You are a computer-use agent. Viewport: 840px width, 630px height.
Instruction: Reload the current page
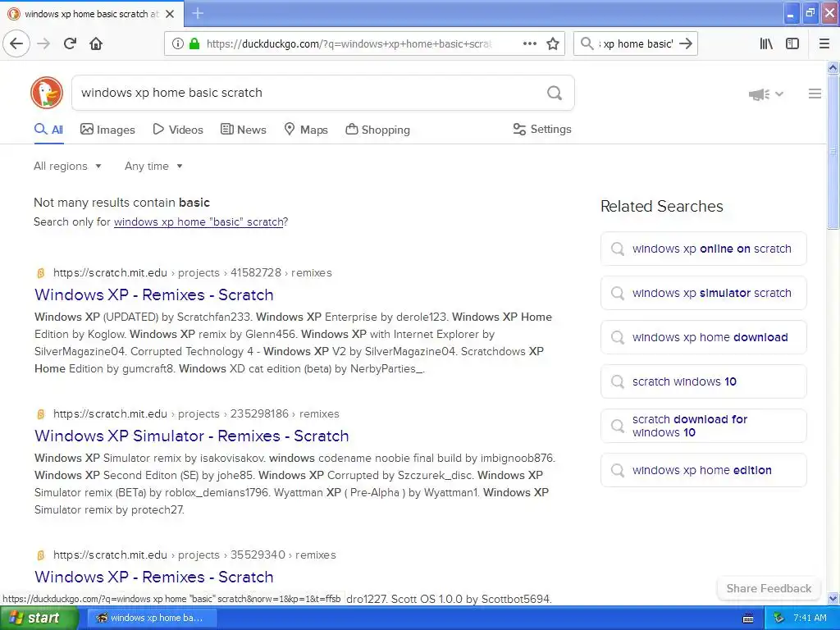point(71,43)
